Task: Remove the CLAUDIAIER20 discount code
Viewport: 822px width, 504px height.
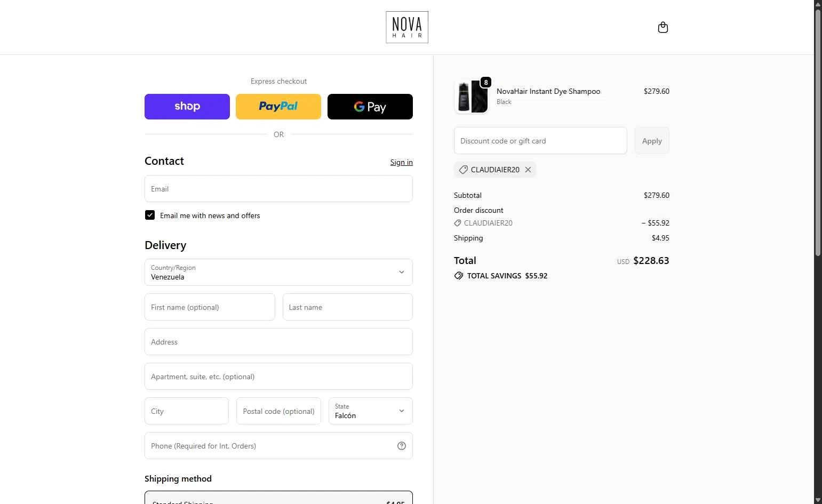Action: coord(528,170)
